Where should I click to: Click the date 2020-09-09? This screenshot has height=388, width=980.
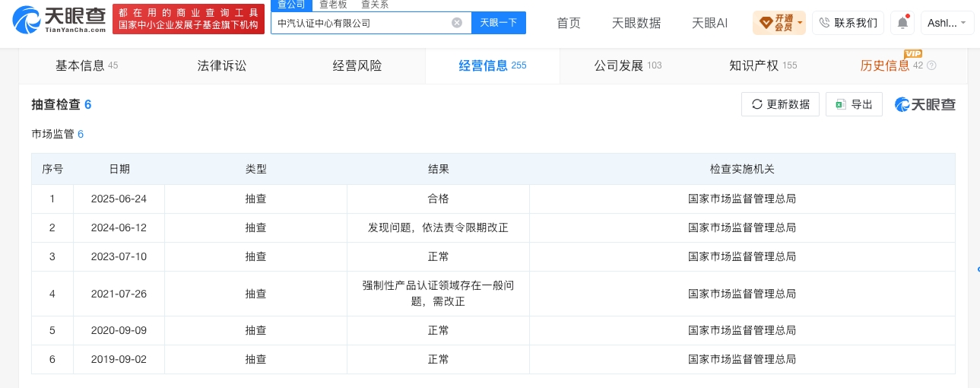pos(119,330)
